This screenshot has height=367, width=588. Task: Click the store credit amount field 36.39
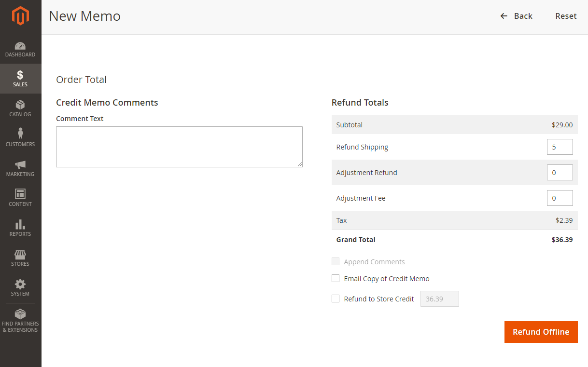440,299
